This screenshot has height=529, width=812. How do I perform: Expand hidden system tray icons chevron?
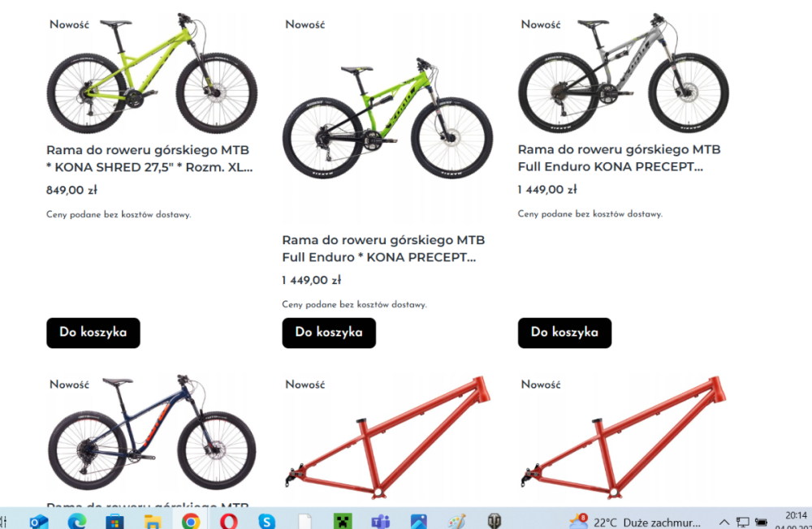point(724,523)
